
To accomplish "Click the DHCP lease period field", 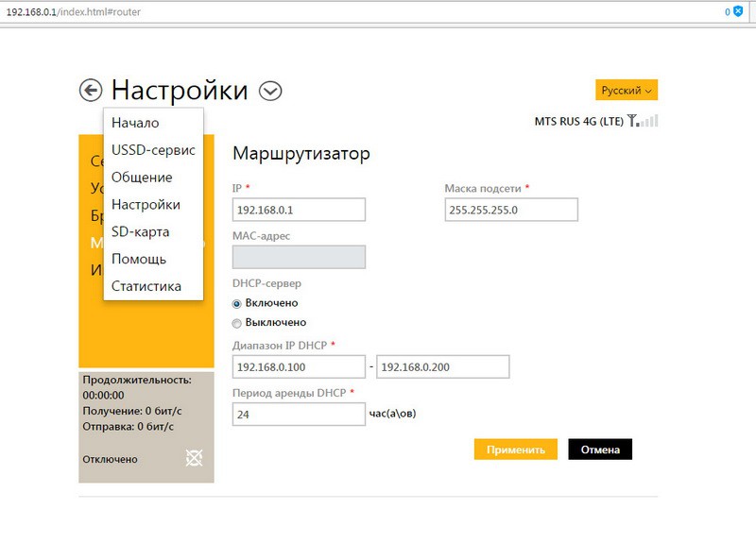I will [x=299, y=414].
